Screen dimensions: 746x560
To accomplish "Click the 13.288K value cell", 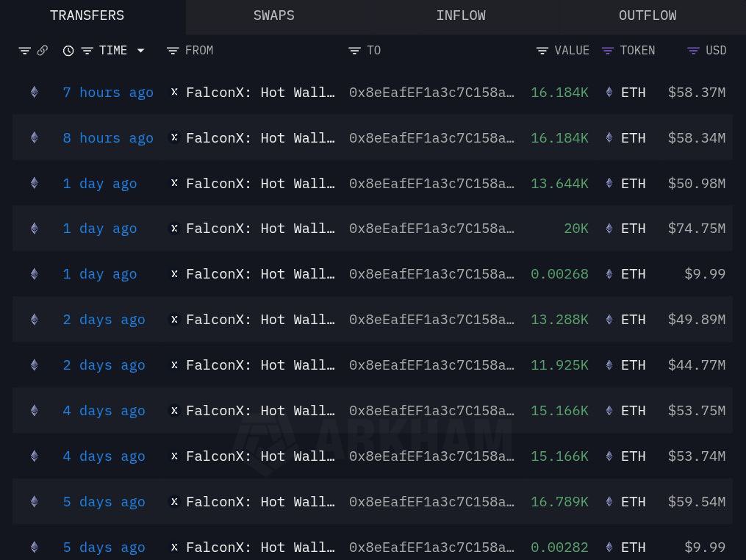I will (x=559, y=320).
